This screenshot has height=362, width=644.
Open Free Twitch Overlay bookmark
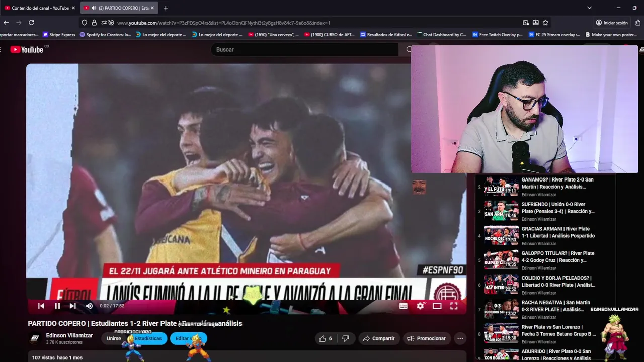click(x=498, y=35)
